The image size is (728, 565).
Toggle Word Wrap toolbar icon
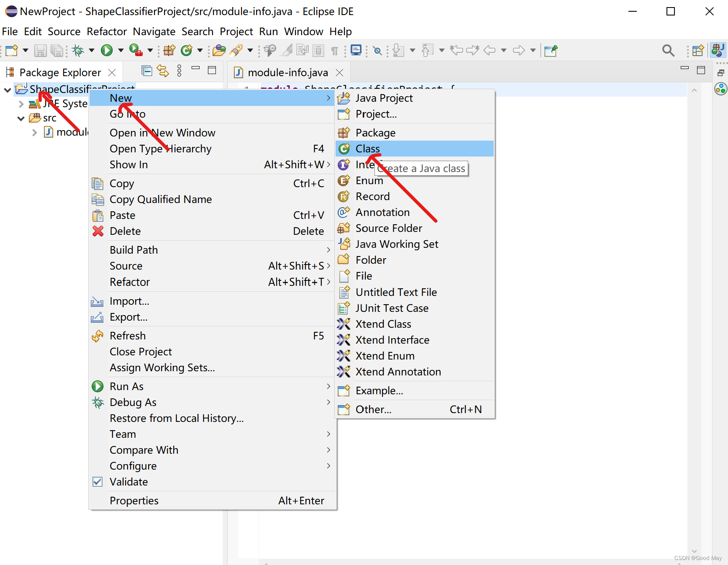coord(302,51)
